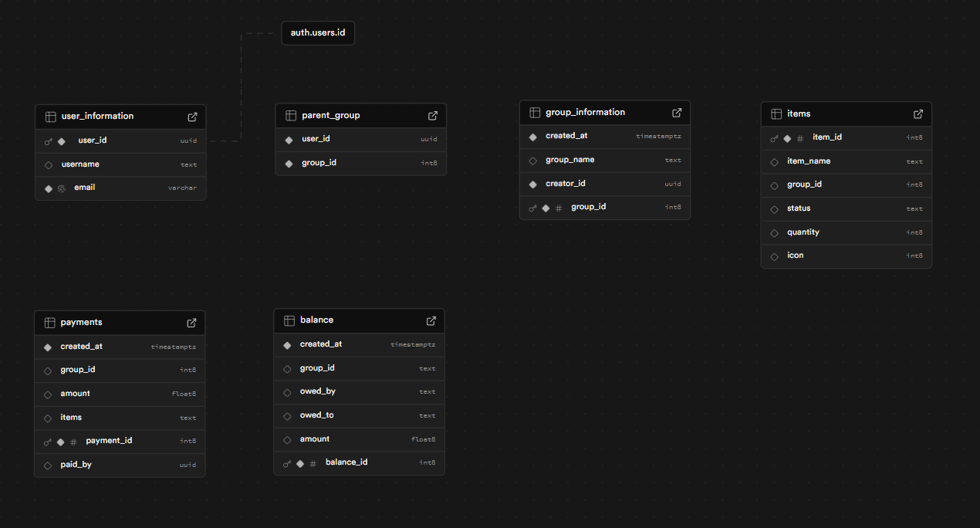This screenshot has height=528, width=980.
Task: Open balance table via external link icon
Action: [x=431, y=320]
